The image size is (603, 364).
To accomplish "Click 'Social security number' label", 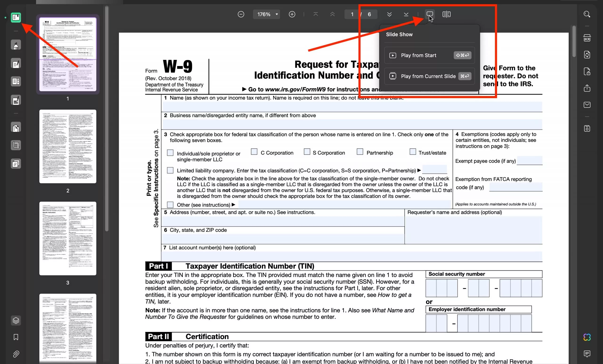I will [457, 274].
